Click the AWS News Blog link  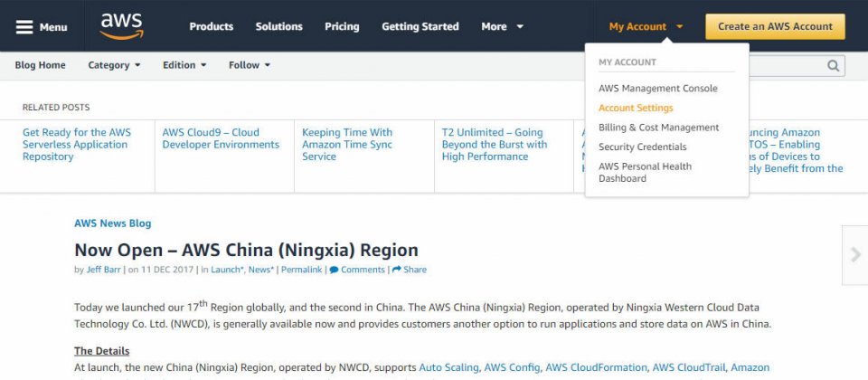112,223
